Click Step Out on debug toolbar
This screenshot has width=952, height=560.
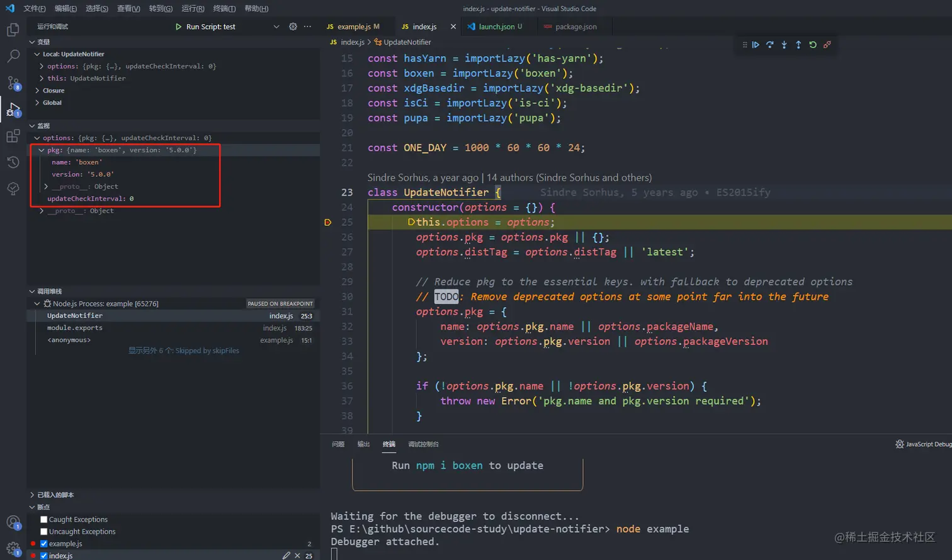tap(798, 45)
